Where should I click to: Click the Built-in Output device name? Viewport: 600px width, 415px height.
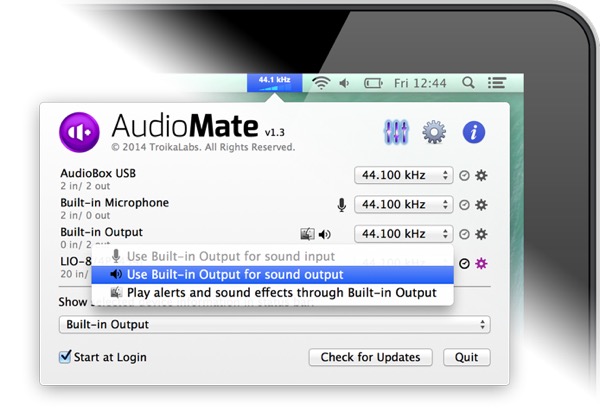101,232
